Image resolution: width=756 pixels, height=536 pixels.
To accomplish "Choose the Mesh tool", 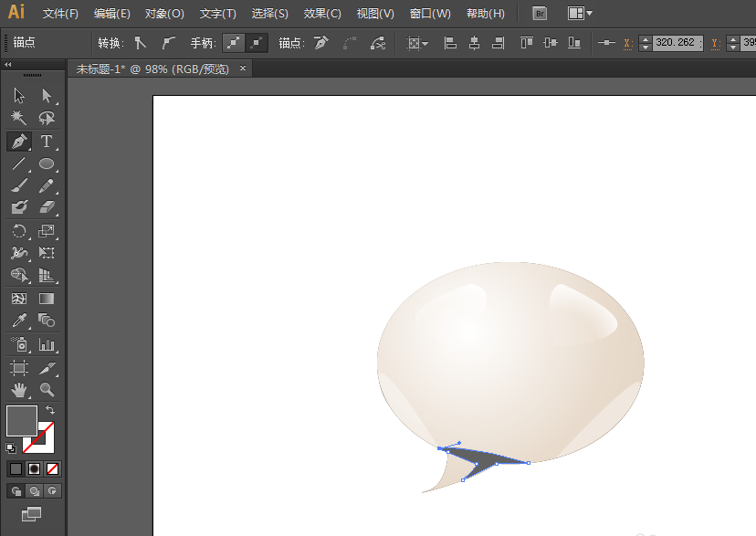I will pyautogui.click(x=19, y=299).
